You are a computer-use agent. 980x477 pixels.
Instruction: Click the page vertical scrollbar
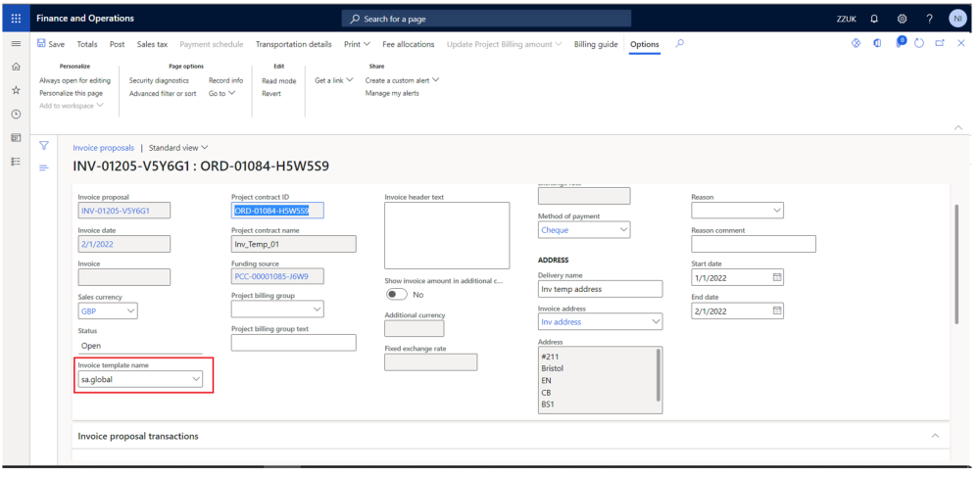click(955, 263)
